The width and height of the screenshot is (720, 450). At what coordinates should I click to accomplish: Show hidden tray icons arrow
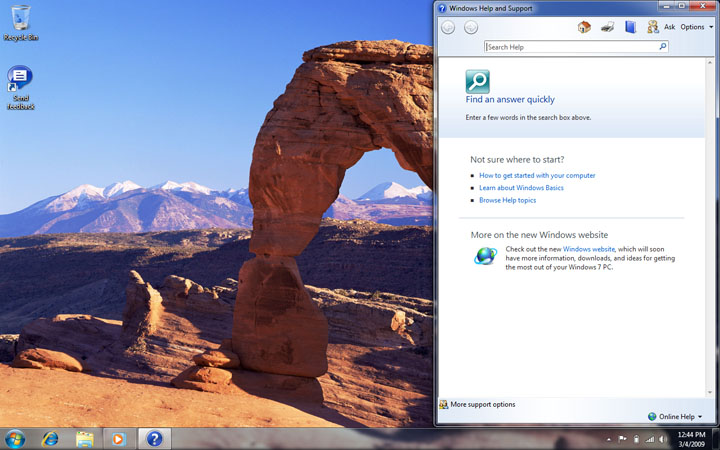coord(609,439)
